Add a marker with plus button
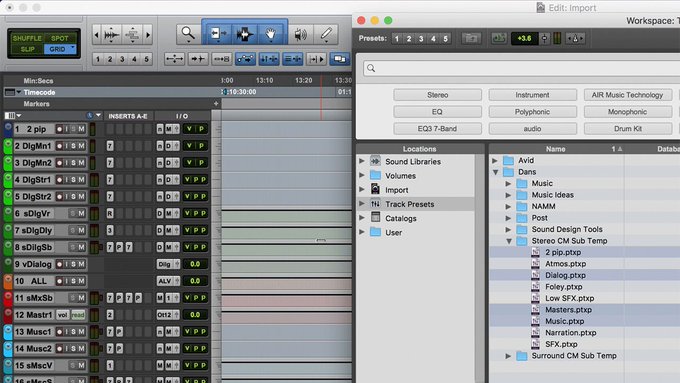This screenshot has width=680, height=383. 216,104
